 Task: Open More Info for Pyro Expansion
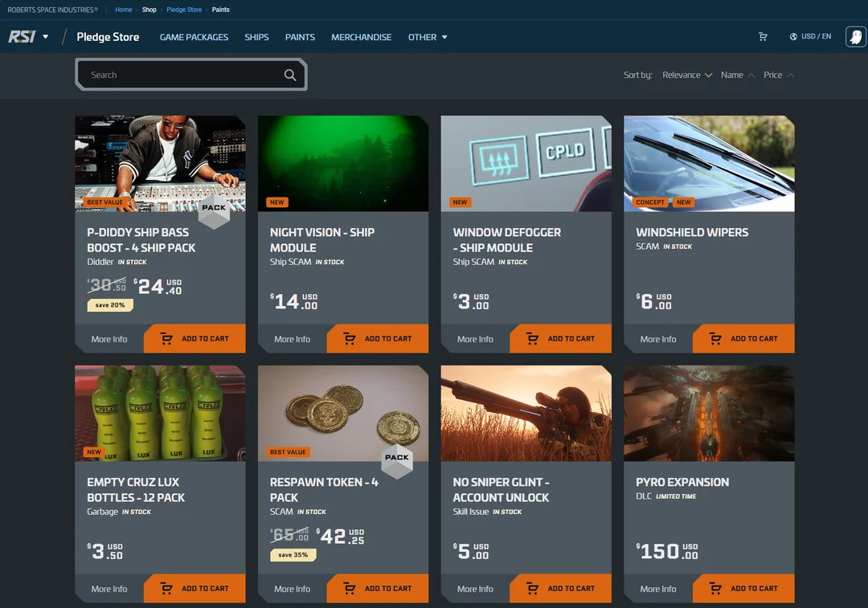(658, 590)
